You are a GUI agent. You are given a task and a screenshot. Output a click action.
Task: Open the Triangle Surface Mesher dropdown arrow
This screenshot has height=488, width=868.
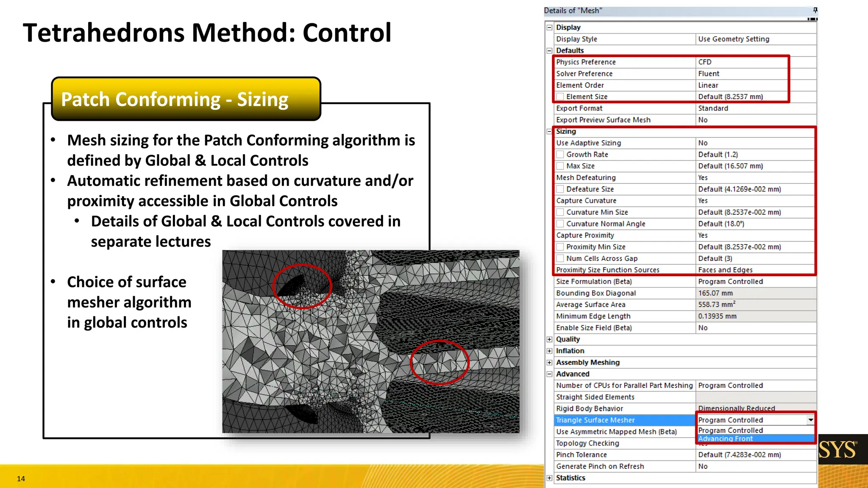point(810,420)
